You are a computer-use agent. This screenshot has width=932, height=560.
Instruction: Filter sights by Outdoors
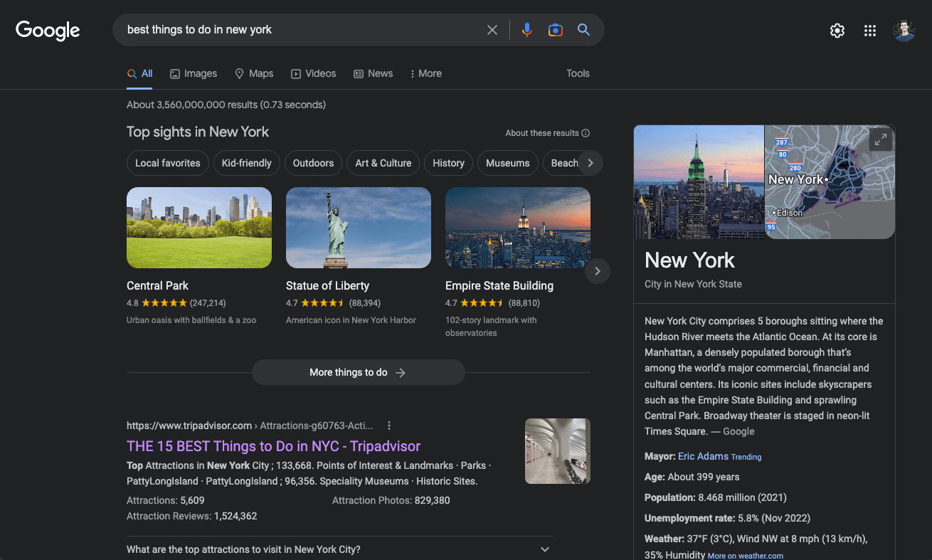[313, 163]
